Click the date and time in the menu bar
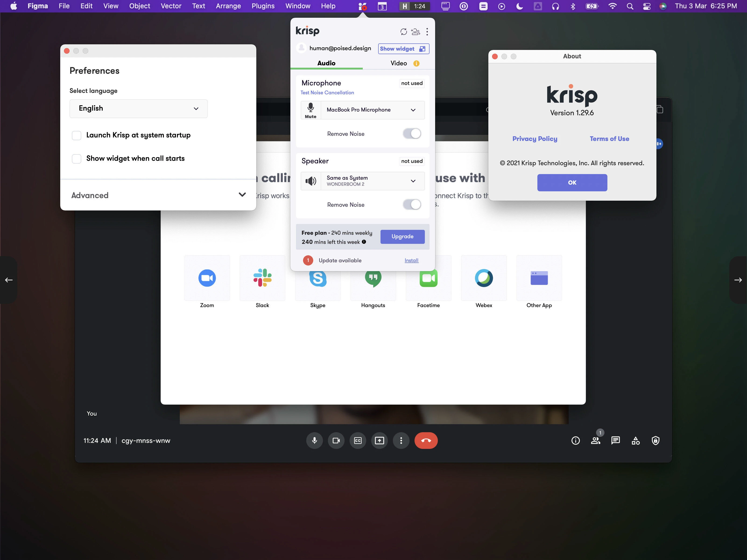Screen dimensions: 747x560 coord(706,6)
